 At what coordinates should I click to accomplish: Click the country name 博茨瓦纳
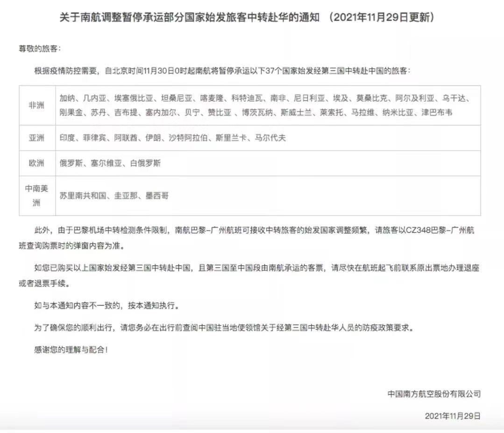(x=257, y=112)
